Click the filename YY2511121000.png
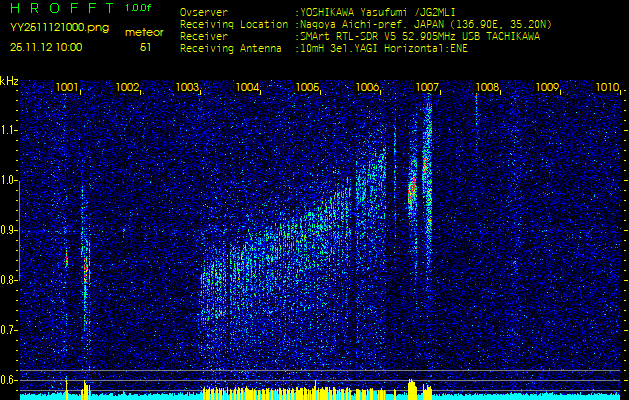The height and width of the screenshot is (400, 629). tap(59, 28)
